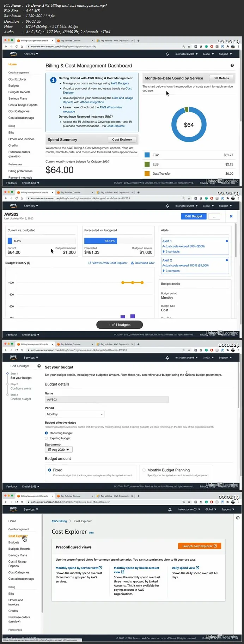Screen dimensions: 244x644
Task: Click the green ELB color swatch in the legend
Action: 147,164
